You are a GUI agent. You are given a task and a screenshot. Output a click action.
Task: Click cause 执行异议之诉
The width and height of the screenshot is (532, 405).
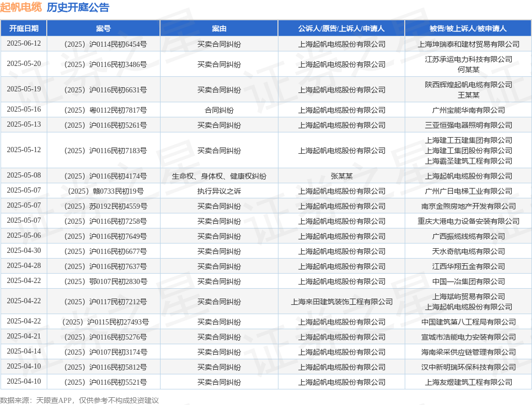point(219,191)
